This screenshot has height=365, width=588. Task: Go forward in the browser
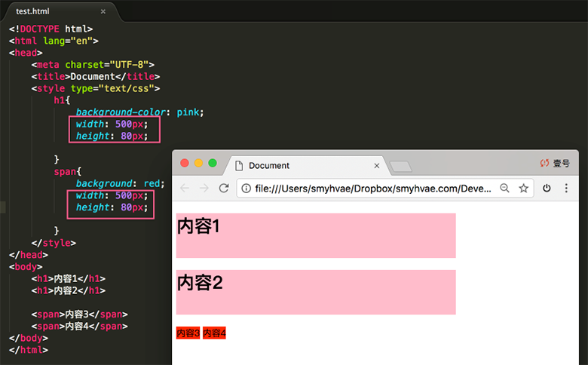click(204, 188)
